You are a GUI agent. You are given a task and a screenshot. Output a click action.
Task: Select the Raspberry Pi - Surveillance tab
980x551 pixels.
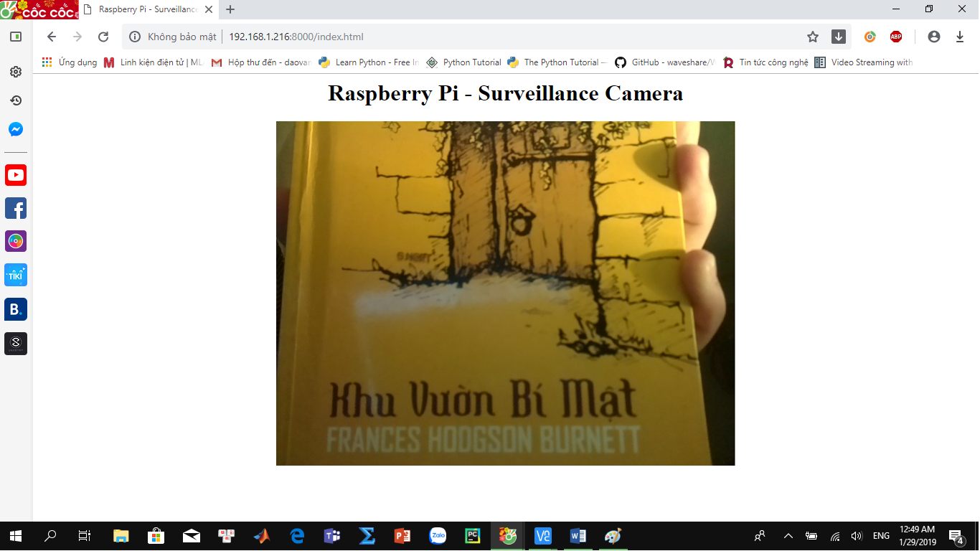click(147, 9)
